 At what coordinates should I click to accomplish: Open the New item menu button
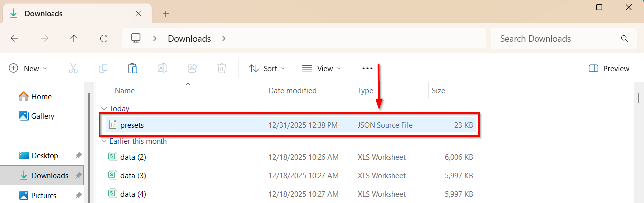click(x=28, y=68)
